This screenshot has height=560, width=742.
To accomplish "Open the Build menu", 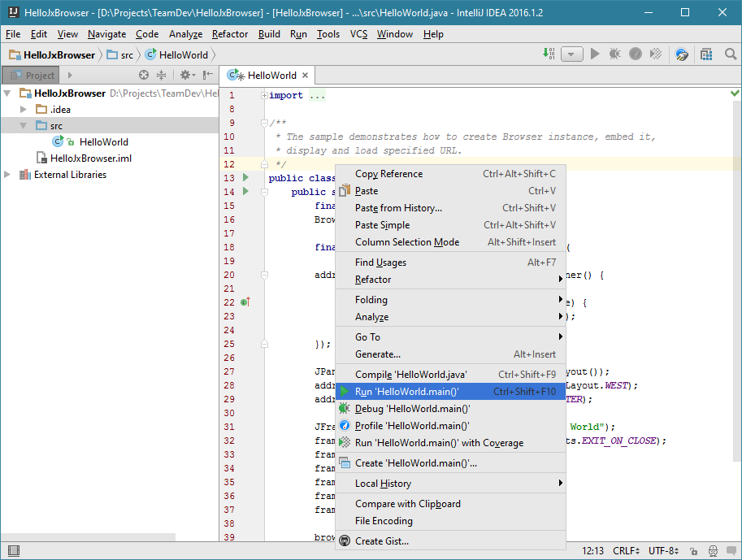I will coord(269,34).
